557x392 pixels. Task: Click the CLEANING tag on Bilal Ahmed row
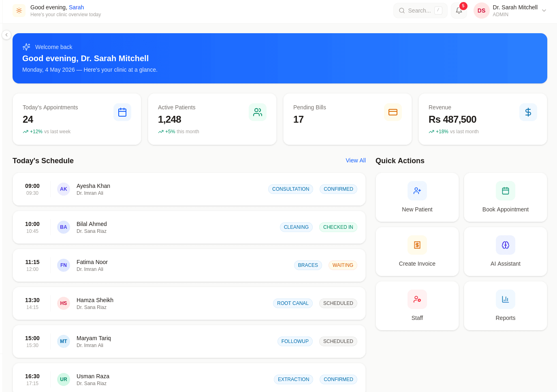pyautogui.click(x=296, y=227)
